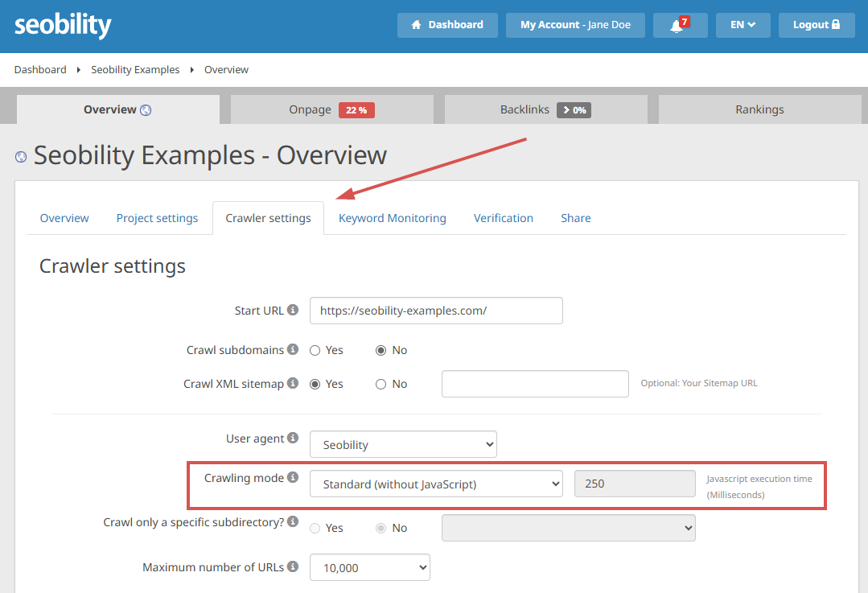This screenshot has height=593, width=868.
Task: Open Maximum number of URLs dropdown
Action: point(370,567)
